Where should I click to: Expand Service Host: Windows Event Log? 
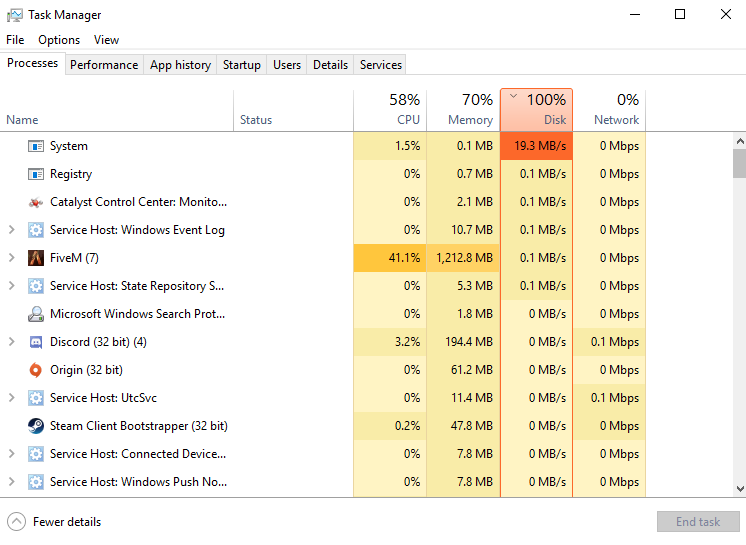pos(11,230)
